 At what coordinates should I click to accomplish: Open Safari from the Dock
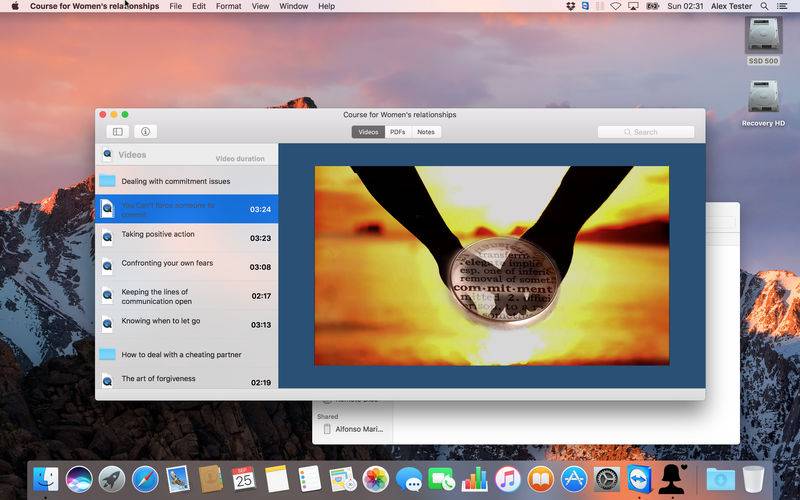pyautogui.click(x=145, y=480)
